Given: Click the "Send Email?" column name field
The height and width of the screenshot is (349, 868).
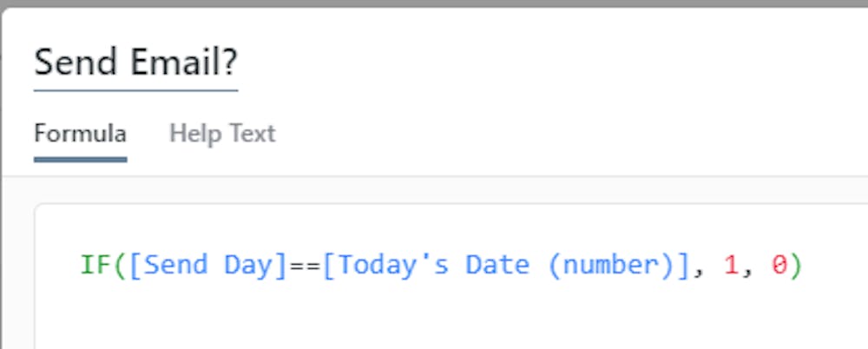Looking at the screenshot, I should pos(136,63).
